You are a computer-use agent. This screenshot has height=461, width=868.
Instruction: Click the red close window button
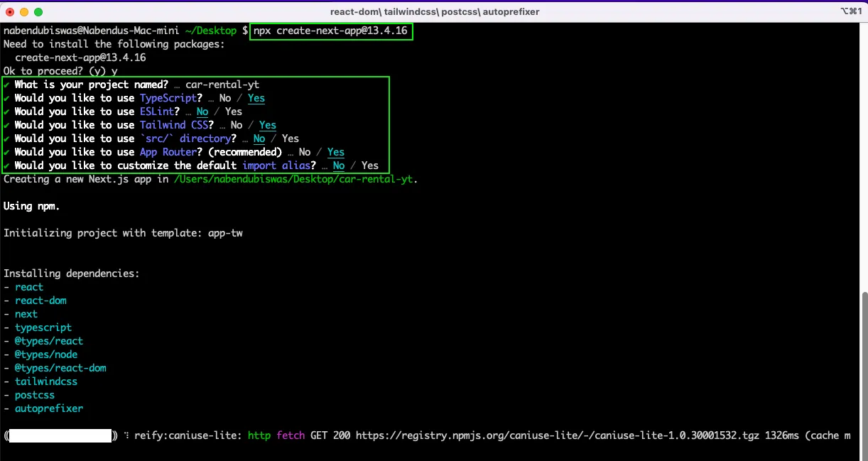coord(10,12)
